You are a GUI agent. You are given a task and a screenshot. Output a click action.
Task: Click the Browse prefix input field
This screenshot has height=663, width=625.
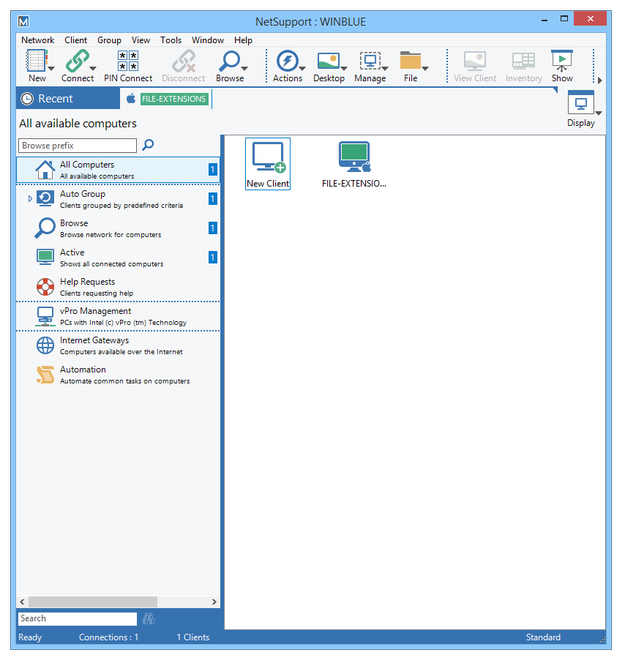[x=77, y=145]
